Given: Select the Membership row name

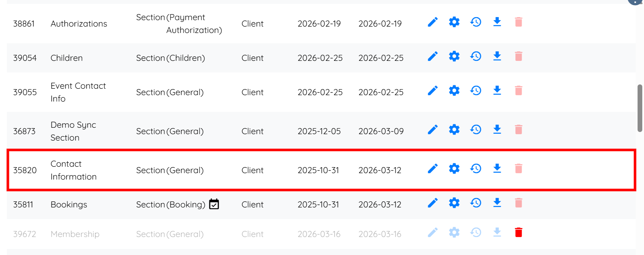Looking at the screenshot, I should (x=75, y=234).
